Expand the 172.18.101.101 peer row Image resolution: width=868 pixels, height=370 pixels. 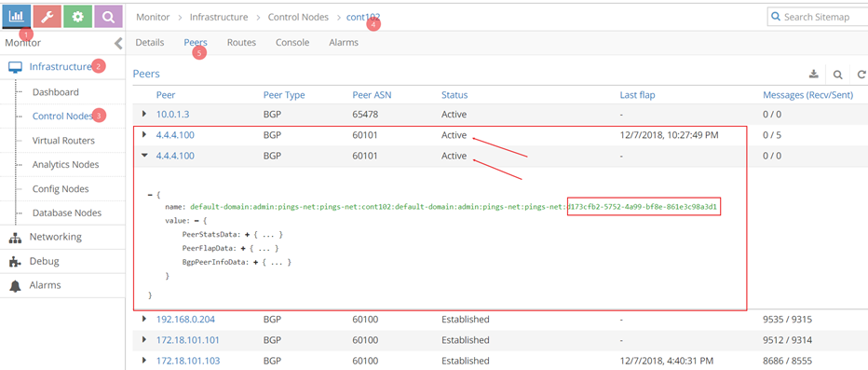tap(144, 339)
